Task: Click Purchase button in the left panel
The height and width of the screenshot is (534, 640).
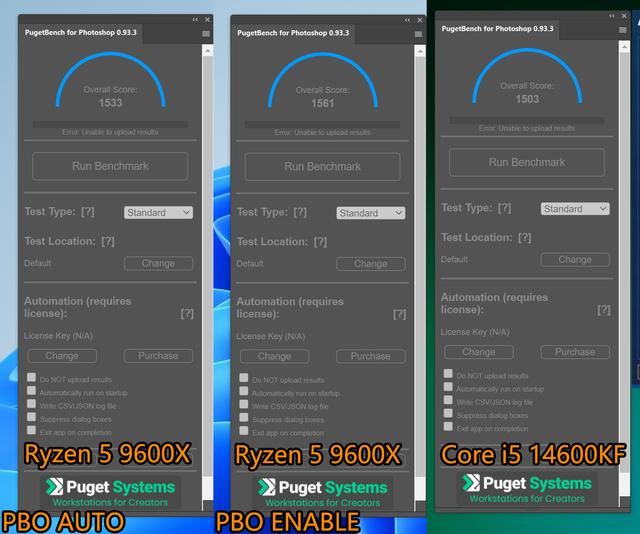Action: 158,355
